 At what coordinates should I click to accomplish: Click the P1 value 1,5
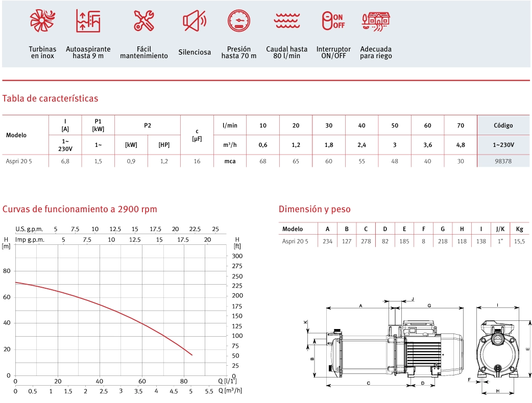pyautogui.click(x=98, y=161)
